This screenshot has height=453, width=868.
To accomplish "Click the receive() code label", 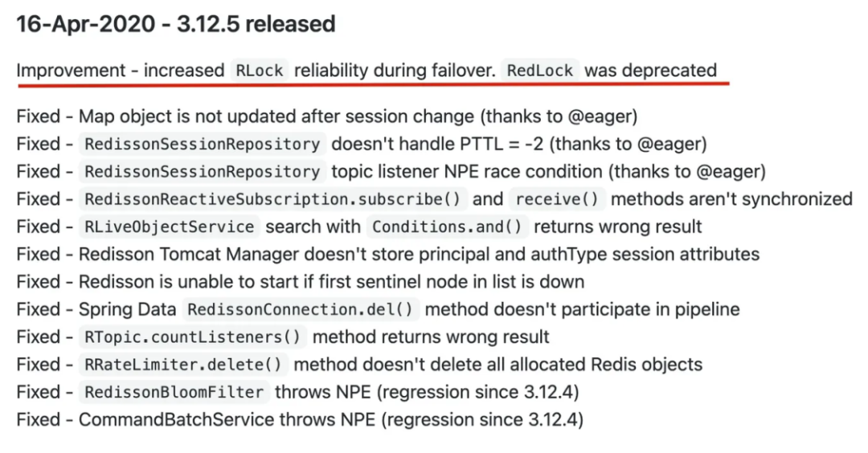I will [x=560, y=199].
